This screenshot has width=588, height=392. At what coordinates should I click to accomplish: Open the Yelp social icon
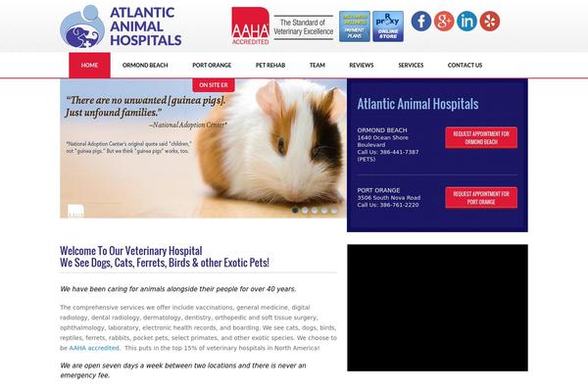pyautogui.click(x=490, y=21)
